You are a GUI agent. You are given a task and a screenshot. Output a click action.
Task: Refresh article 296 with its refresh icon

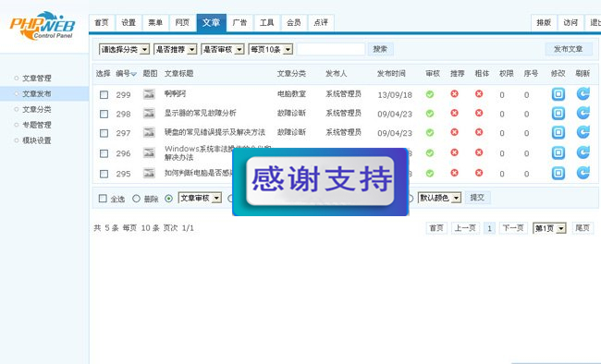(x=583, y=152)
